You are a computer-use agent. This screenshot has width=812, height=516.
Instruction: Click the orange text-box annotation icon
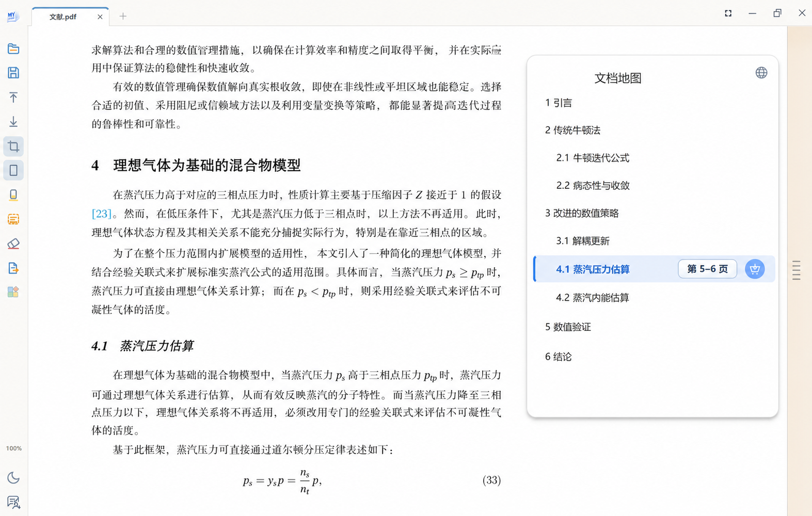coord(13,219)
